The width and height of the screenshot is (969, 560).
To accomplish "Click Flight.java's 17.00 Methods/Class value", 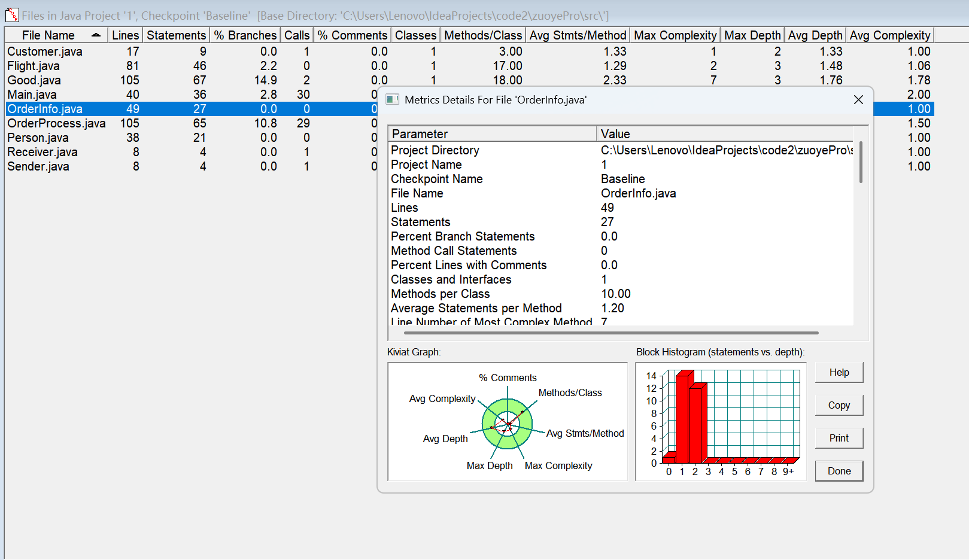I will coord(508,66).
